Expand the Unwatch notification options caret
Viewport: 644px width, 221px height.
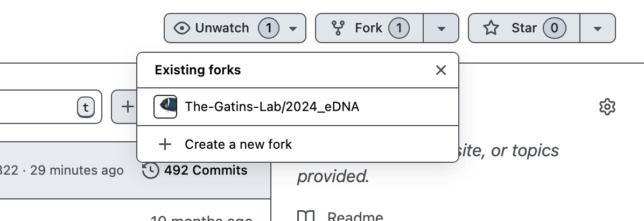[293, 28]
